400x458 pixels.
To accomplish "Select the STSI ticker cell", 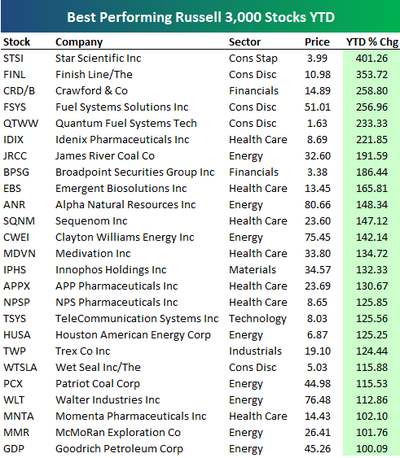I will (13, 58).
